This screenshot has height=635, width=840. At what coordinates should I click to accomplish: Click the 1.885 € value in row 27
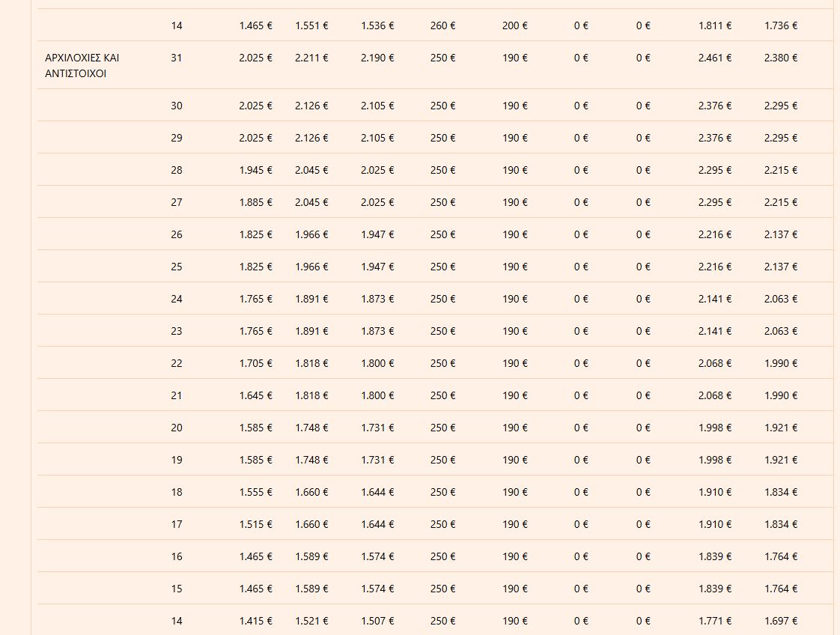click(255, 202)
